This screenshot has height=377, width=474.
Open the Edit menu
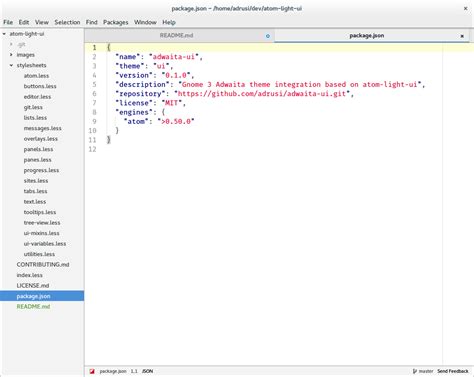[24, 22]
